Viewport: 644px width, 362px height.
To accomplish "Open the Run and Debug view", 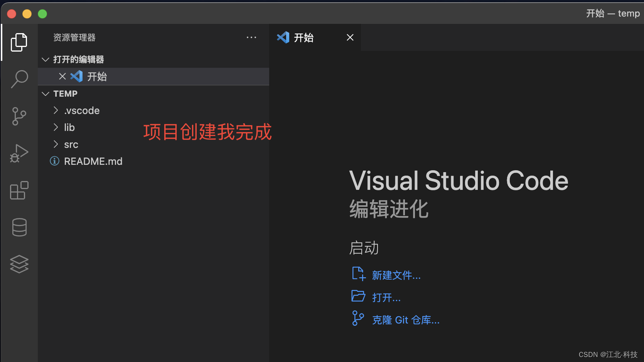I will pyautogui.click(x=19, y=153).
